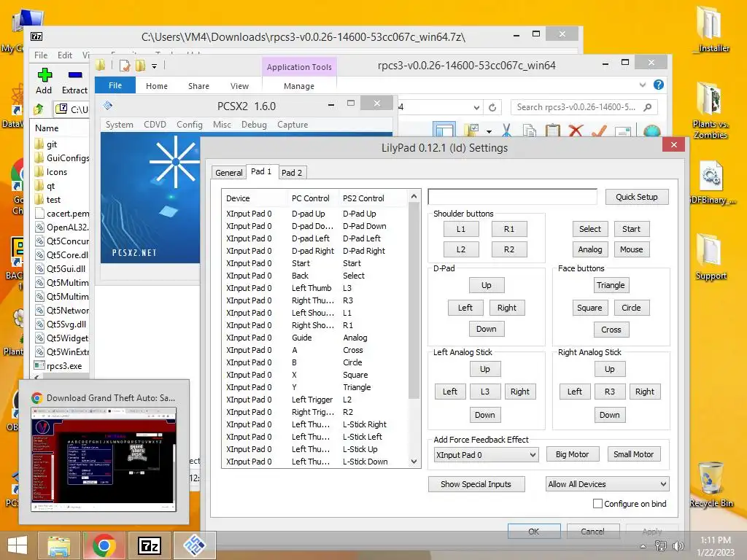Click the OK button in LilyPad
The width and height of the screenshot is (747, 560).
(533, 532)
